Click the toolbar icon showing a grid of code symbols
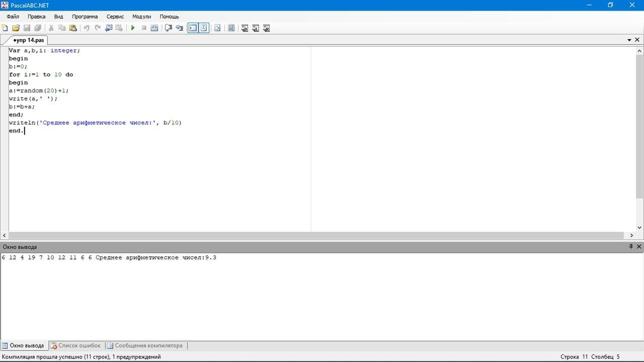 (x=231, y=28)
